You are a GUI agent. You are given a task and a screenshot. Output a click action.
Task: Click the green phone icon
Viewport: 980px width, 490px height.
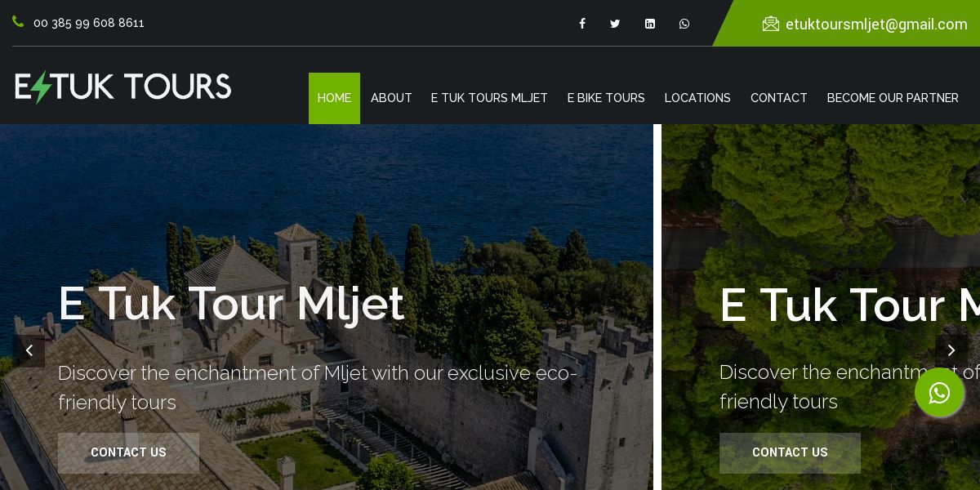18,22
